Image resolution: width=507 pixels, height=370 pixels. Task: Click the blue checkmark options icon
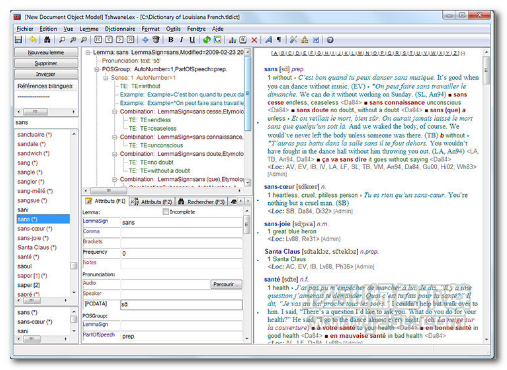315,40
